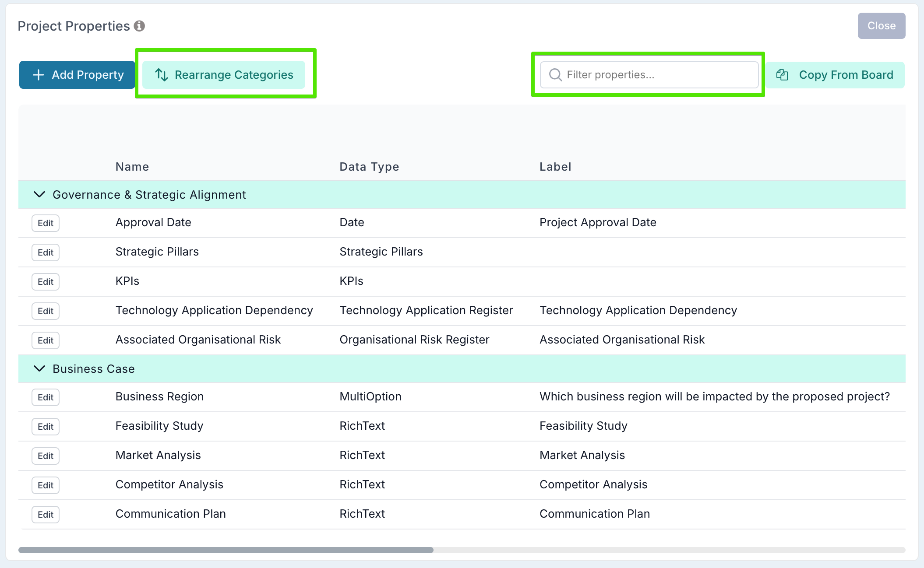Focus the Filter properties search field
Screen dimensions: 924x568
[657, 75]
